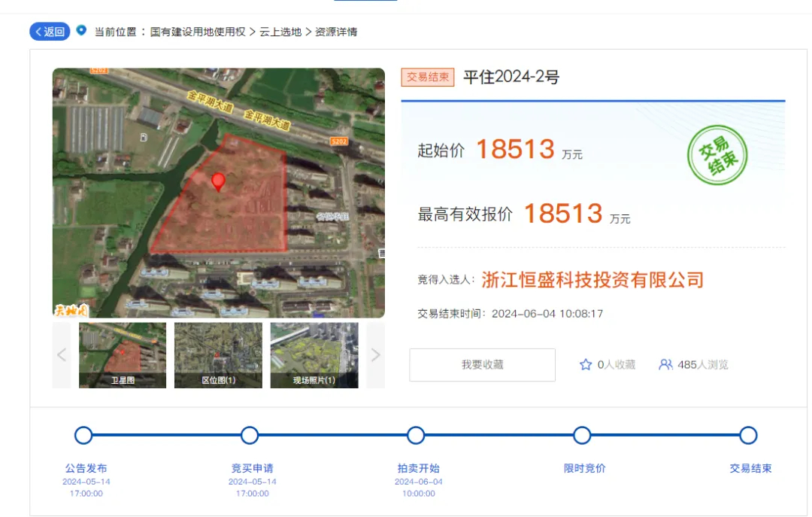Image resolution: width=812 pixels, height=517 pixels.
Task: Select the 卫星图 thumbnail
Action: (x=123, y=355)
